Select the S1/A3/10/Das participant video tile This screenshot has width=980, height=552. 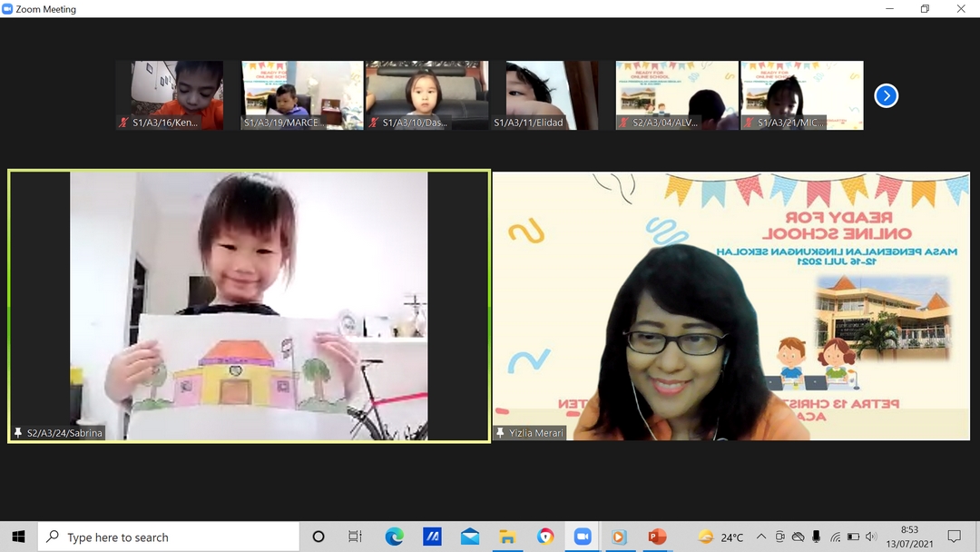426,94
